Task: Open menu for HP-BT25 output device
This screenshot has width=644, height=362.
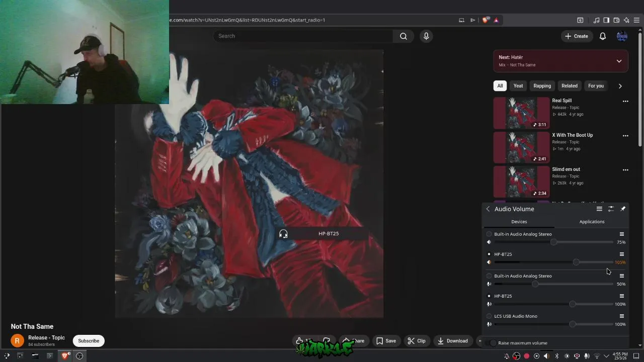Action: 622,254
